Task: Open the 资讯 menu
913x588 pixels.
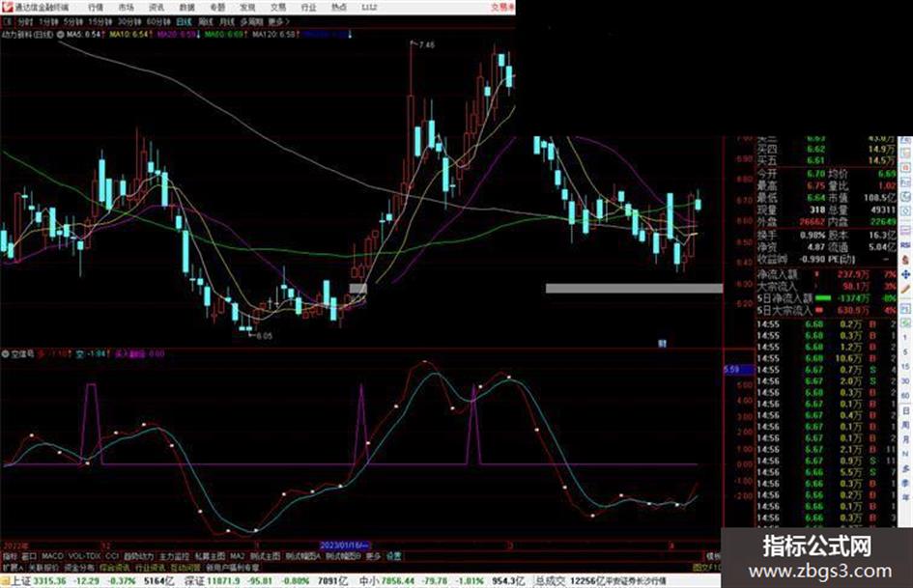Action: click(x=157, y=8)
